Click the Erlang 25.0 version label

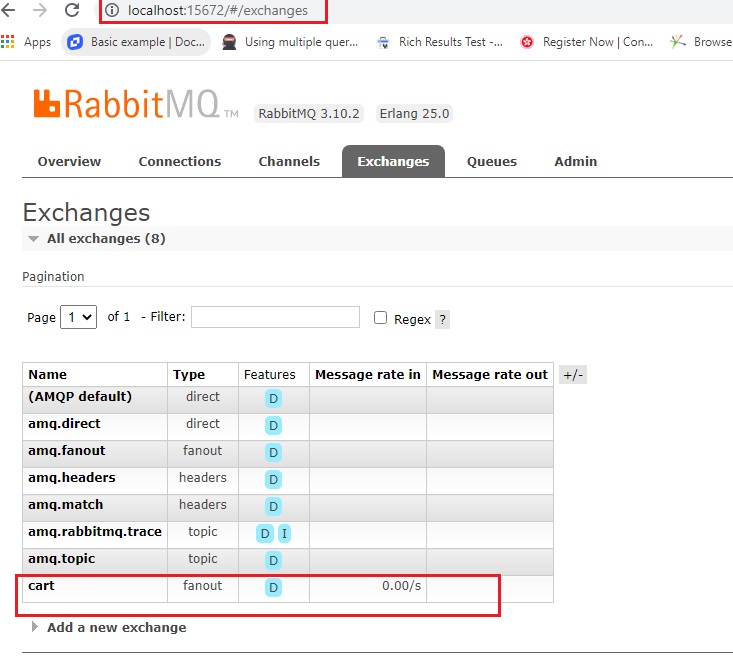click(414, 114)
